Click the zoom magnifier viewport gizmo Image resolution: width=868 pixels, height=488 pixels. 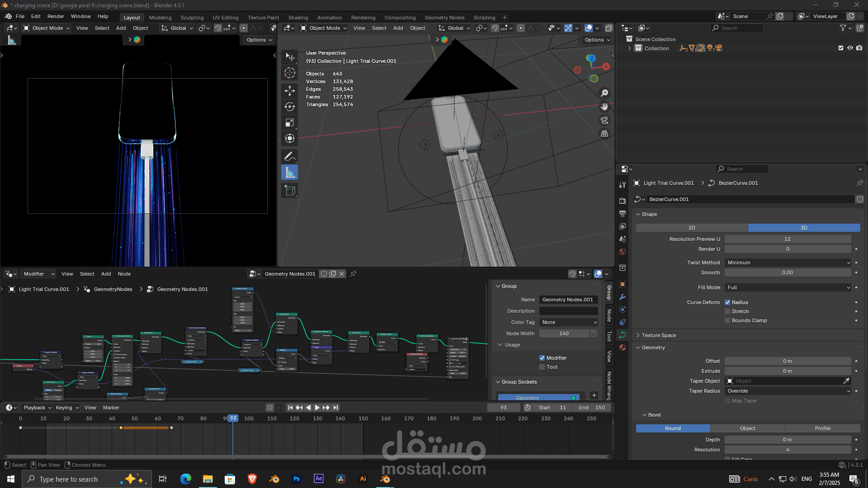click(x=604, y=93)
